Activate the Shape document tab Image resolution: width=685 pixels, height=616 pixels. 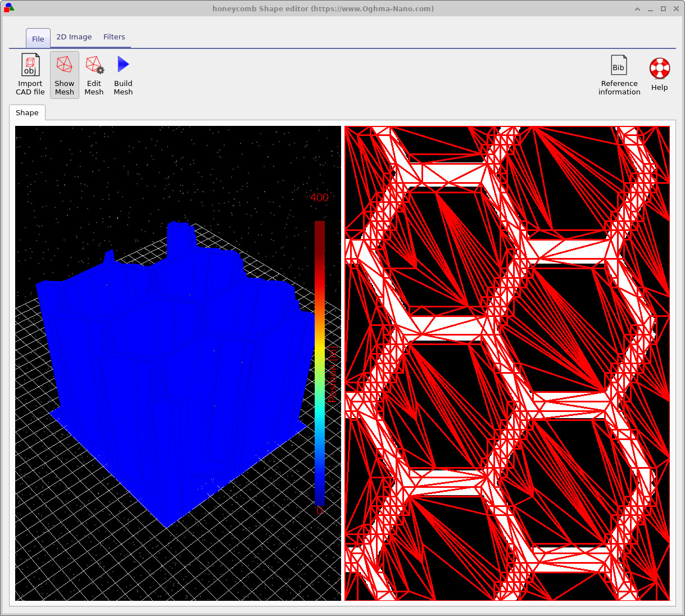tap(27, 112)
